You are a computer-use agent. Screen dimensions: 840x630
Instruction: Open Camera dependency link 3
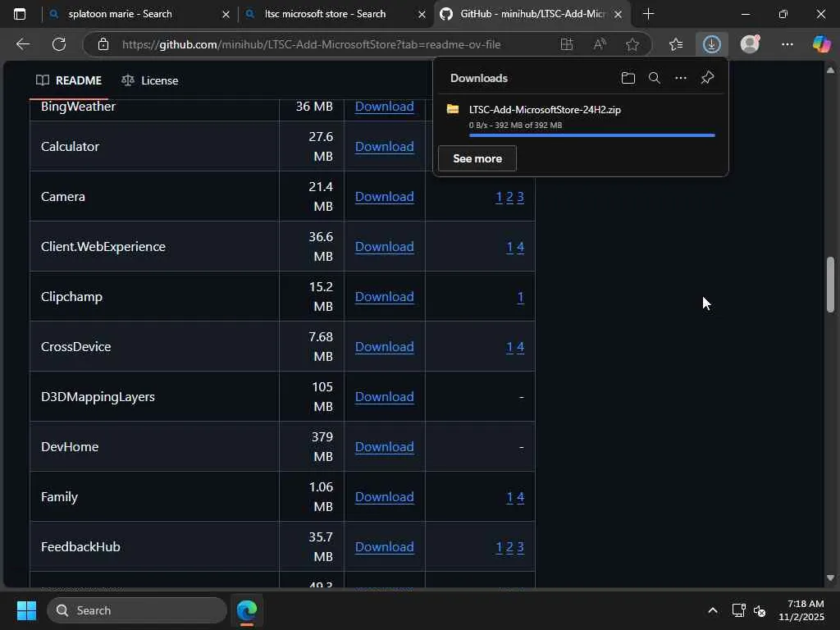click(x=520, y=197)
